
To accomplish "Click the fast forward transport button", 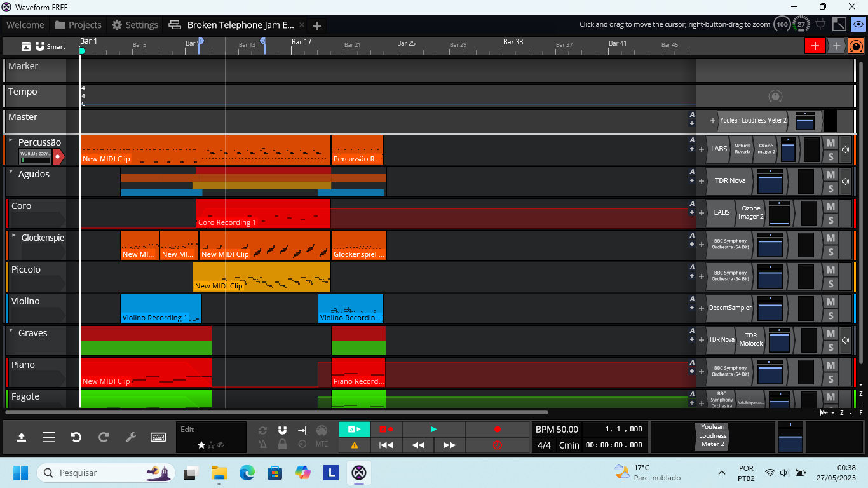I will click(449, 445).
